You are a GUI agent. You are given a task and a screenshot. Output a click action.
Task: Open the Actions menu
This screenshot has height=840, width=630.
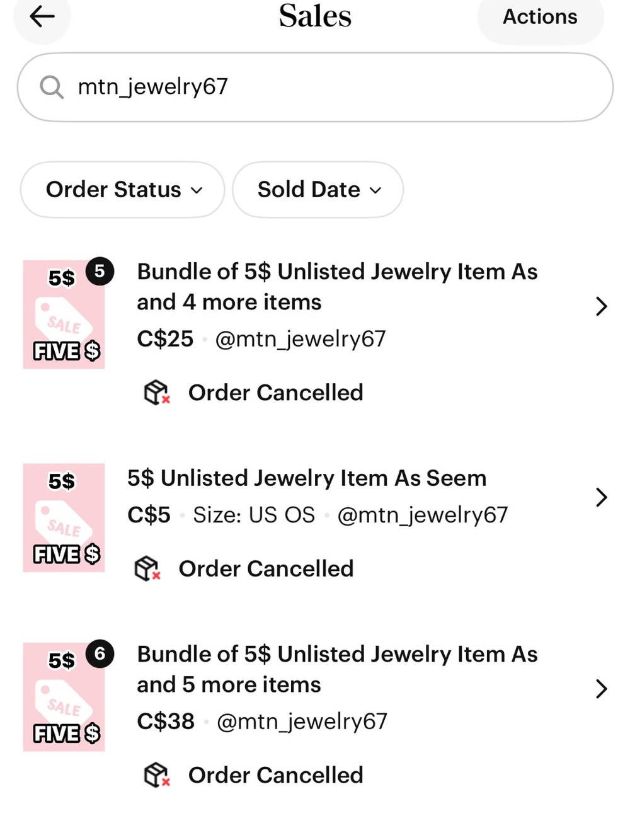tap(540, 17)
